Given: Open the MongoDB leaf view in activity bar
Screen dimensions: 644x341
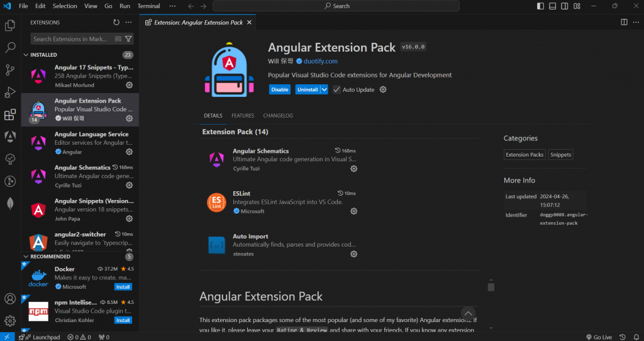Looking at the screenshot, I should 10,203.
